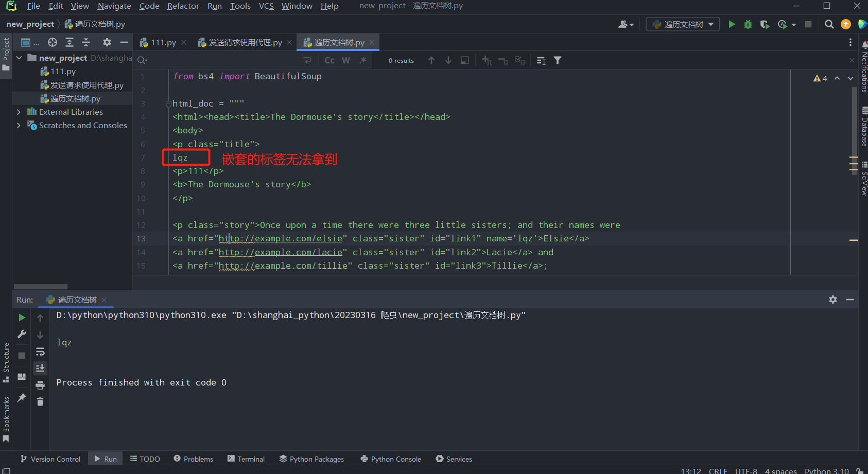The height and width of the screenshot is (474, 868).
Task: Open the Python Console tool window
Action: click(391, 459)
